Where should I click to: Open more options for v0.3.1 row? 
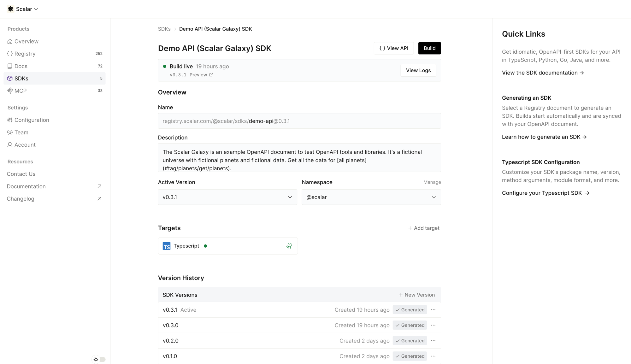pos(433,310)
